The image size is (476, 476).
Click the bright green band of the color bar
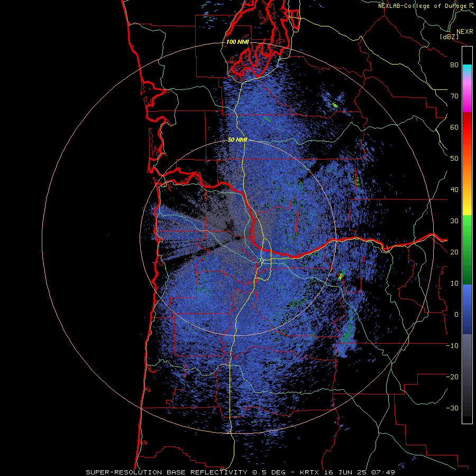[467, 225]
